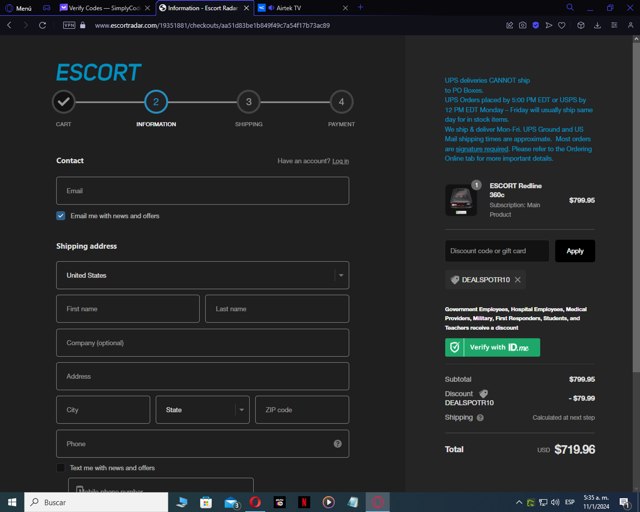The width and height of the screenshot is (640, 512).
Task: Select the Payment step 4 circle
Action: (x=341, y=102)
